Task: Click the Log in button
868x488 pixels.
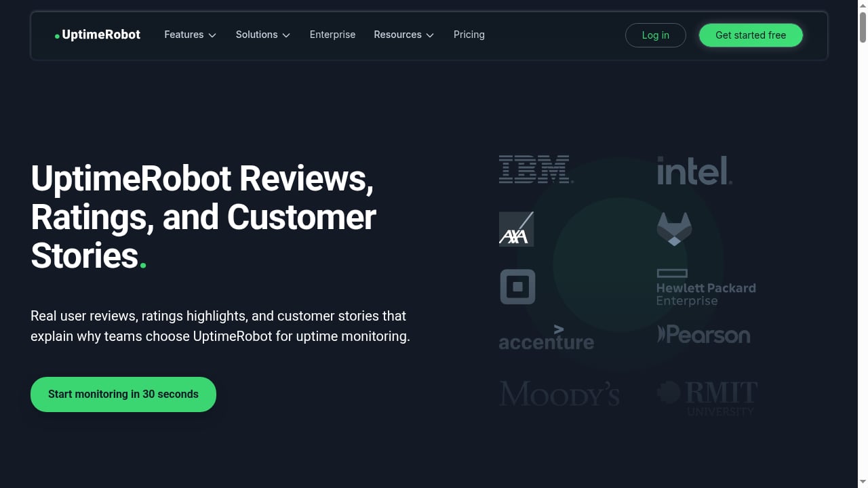Action: click(x=655, y=35)
